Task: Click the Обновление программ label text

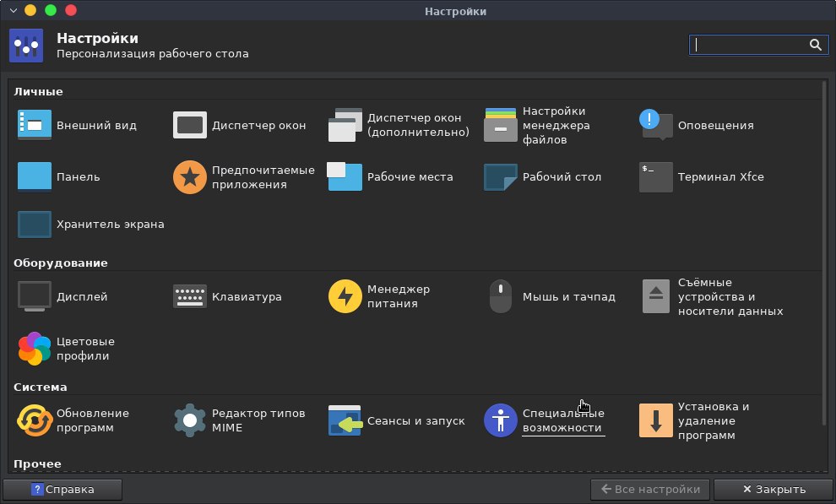Action: 93,420
